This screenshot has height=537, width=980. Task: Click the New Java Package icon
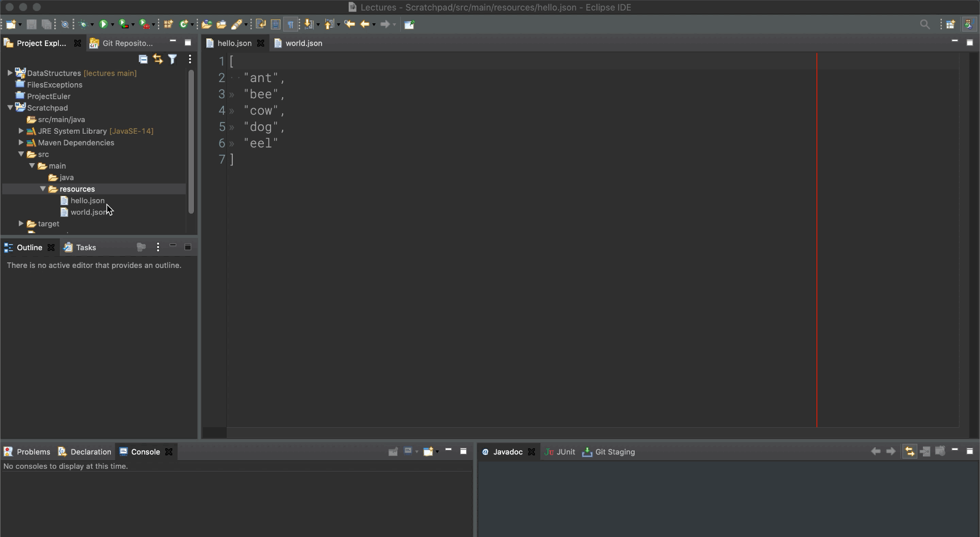pos(169,24)
